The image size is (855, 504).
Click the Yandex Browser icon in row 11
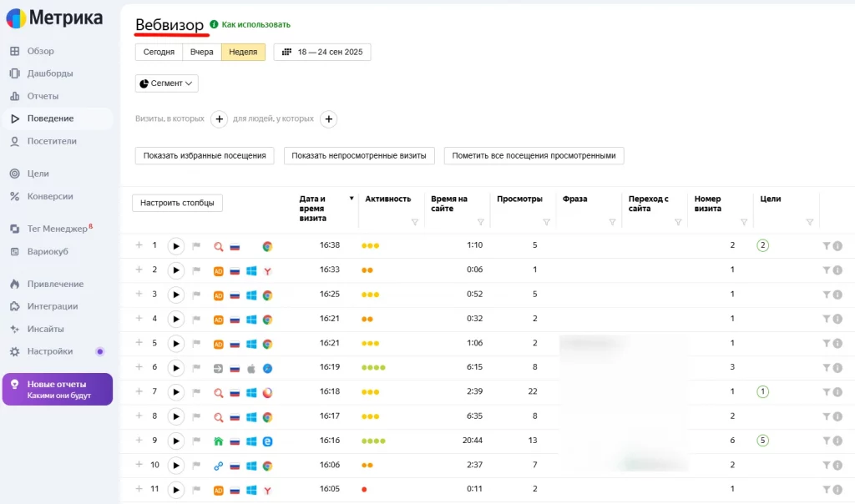pyautogui.click(x=267, y=490)
